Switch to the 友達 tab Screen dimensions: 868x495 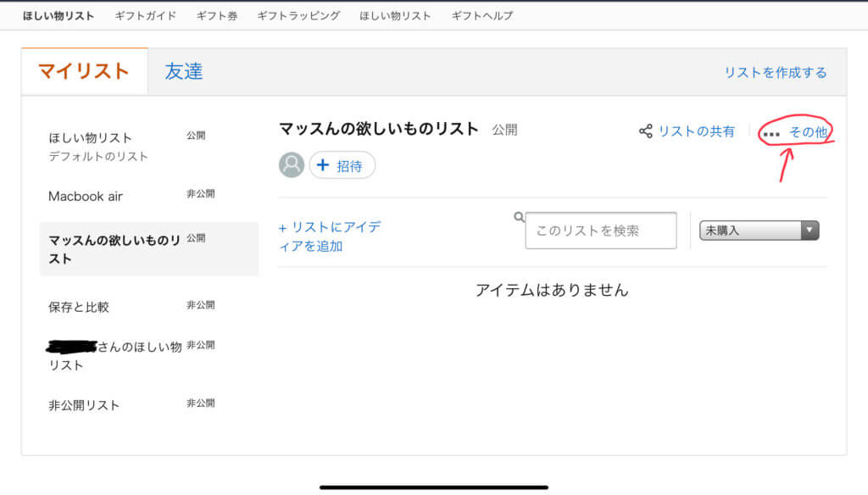pos(184,71)
